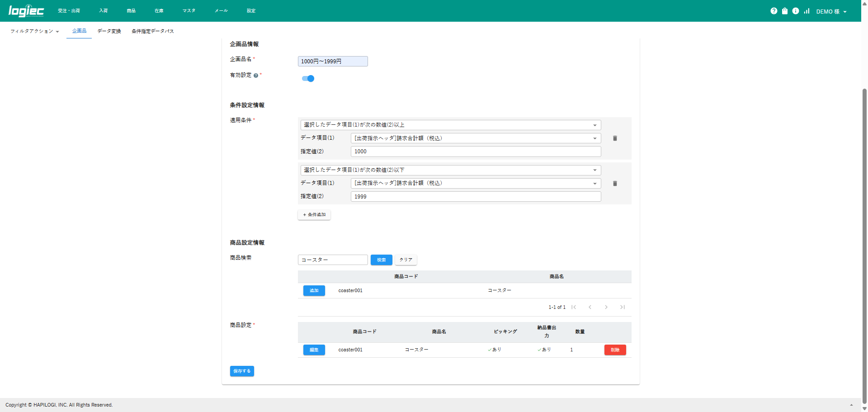Click the shopping bag icon in header
The width and height of the screenshot is (868, 412).
pyautogui.click(x=785, y=11)
